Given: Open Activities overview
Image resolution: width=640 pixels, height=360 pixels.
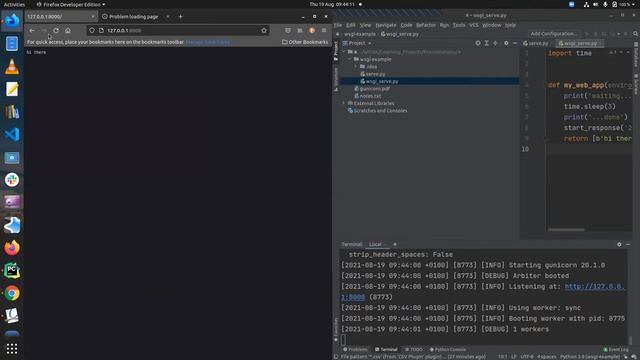Looking at the screenshot, I should 14,4.
